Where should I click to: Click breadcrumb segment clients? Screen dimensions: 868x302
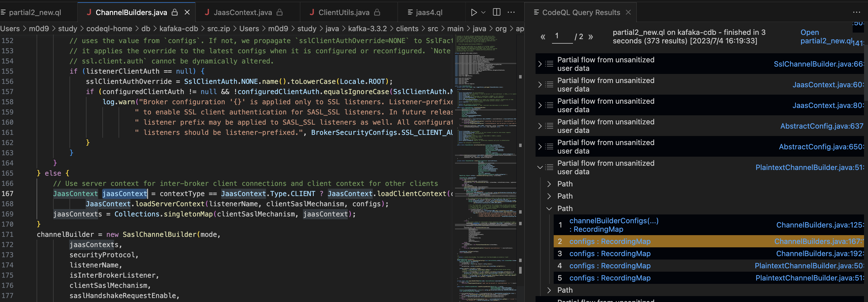(x=407, y=29)
